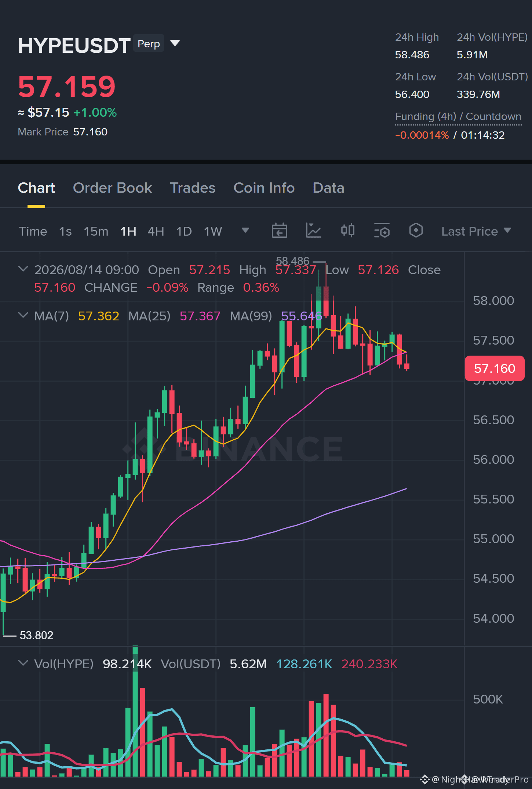
Task: Open the line chart indicators icon
Action: pyautogui.click(x=314, y=231)
